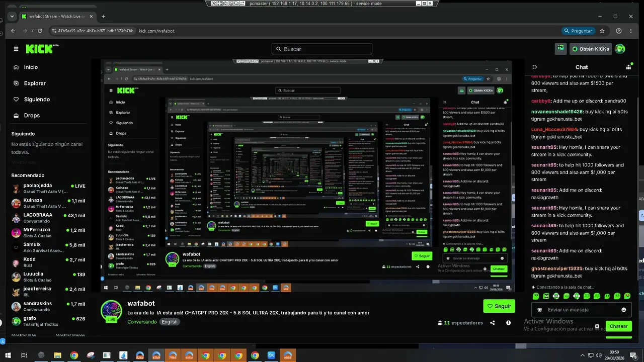The width and height of the screenshot is (644, 362).
Task: Click the English language tag
Action: tap(170, 322)
